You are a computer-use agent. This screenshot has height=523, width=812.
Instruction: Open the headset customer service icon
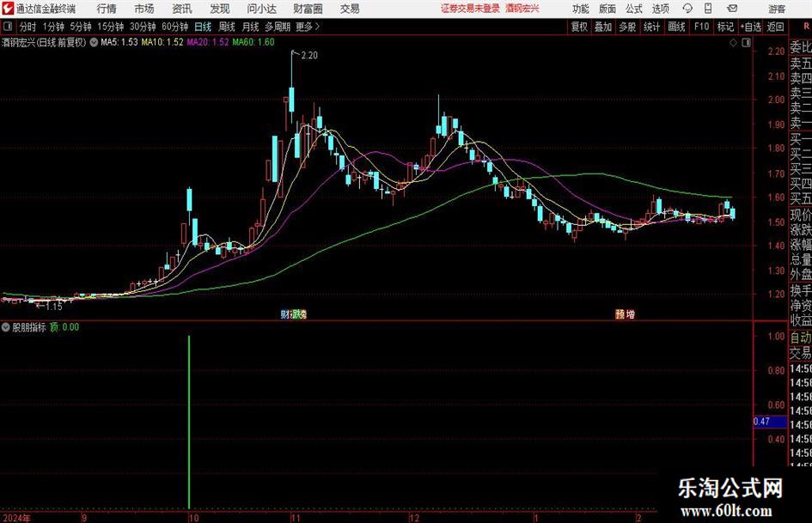point(687,9)
